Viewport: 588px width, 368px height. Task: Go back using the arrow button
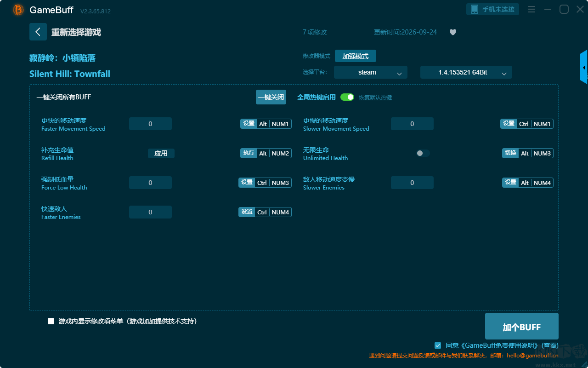tap(38, 32)
